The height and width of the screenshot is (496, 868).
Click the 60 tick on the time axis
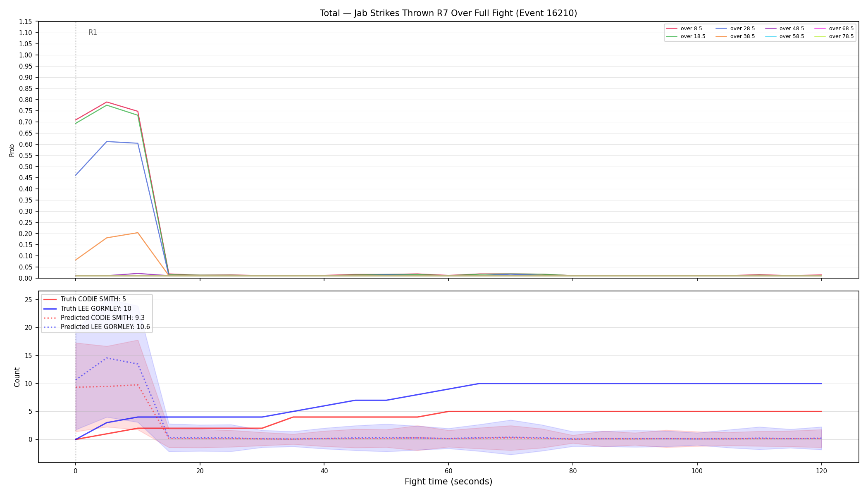pos(448,471)
